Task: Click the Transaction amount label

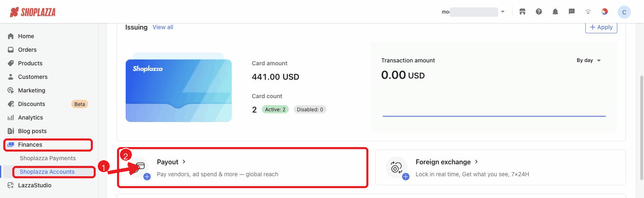Action: (408, 60)
